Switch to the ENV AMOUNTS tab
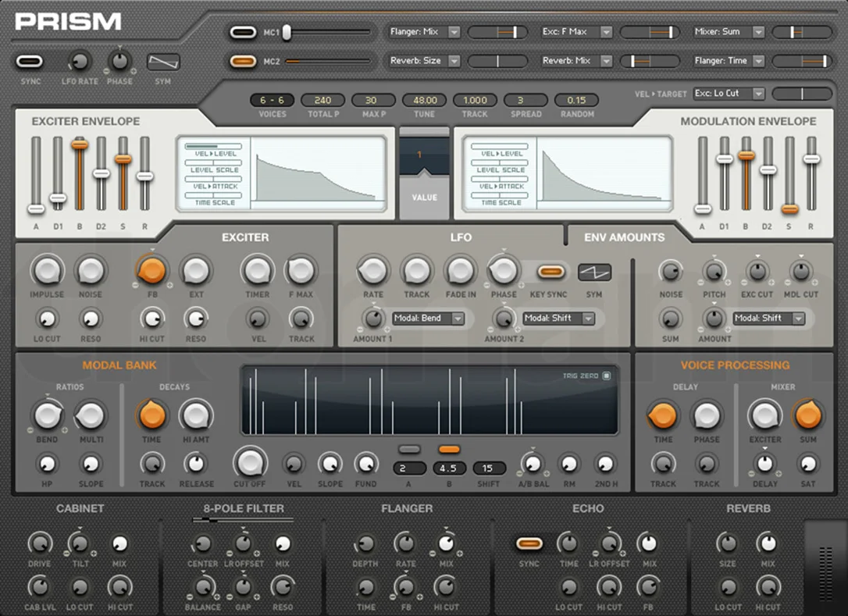 point(625,237)
